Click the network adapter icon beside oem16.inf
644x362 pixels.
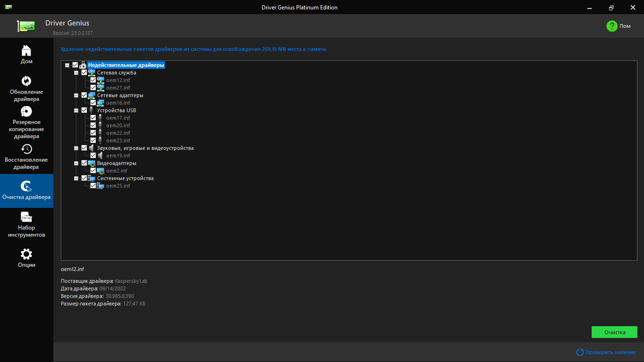click(x=100, y=103)
